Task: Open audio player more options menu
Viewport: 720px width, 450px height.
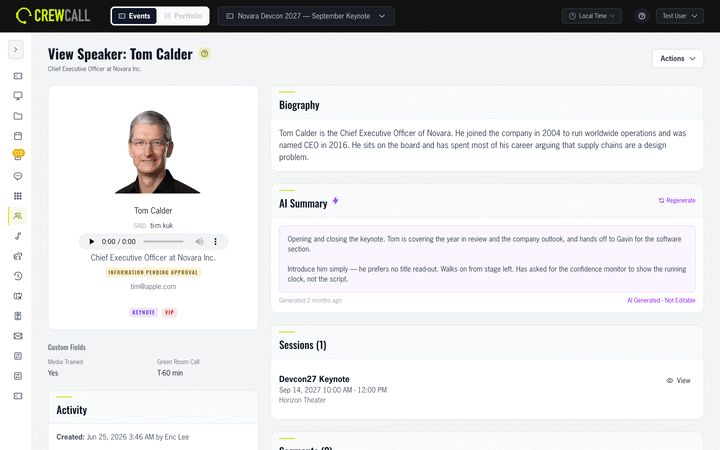Action: pos(215,242)
